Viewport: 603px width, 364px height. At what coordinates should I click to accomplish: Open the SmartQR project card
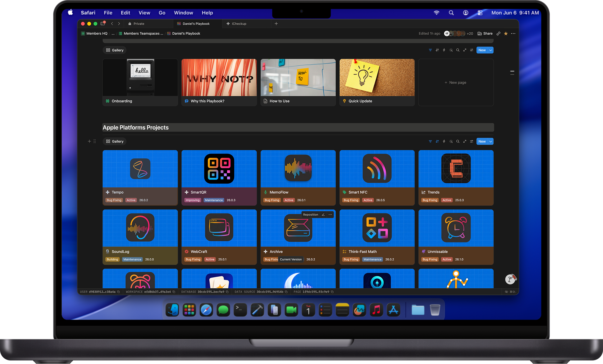point(219,178)
